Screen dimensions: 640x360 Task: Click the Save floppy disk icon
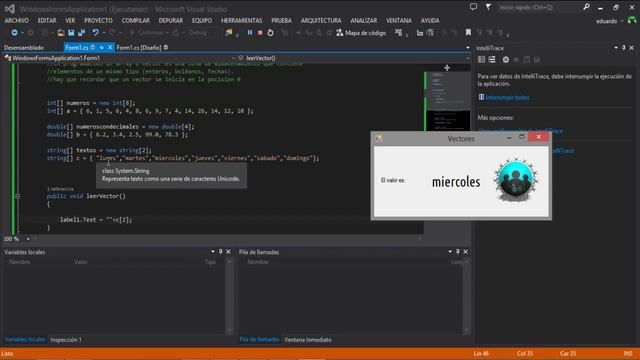click(x=71, y=33)
